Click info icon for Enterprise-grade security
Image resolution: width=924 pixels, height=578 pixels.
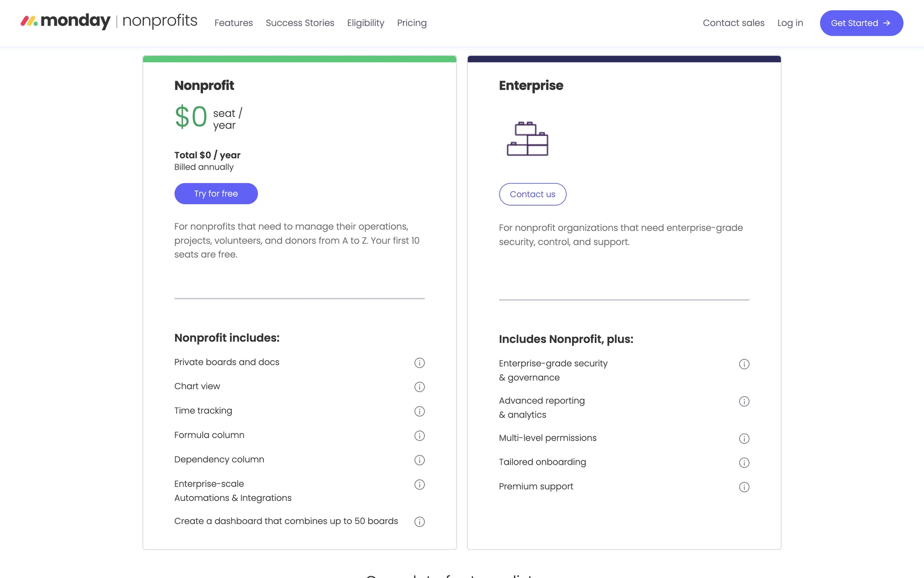744,364
